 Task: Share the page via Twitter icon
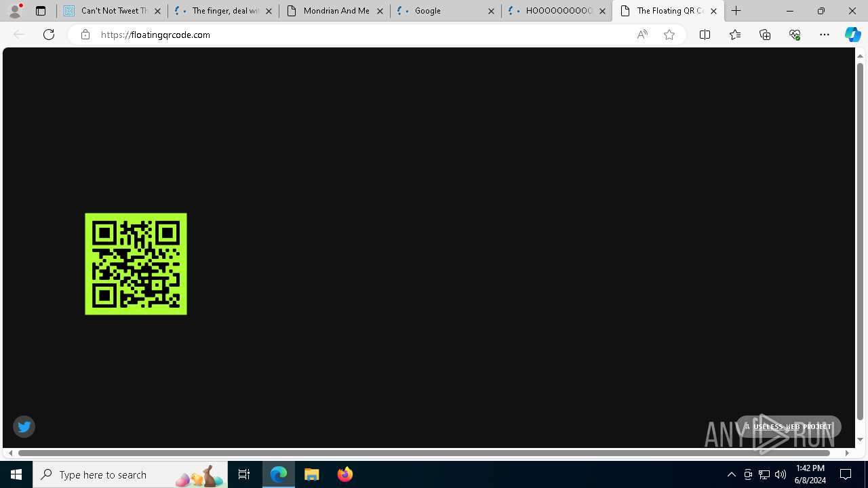(x=24, y=426)
